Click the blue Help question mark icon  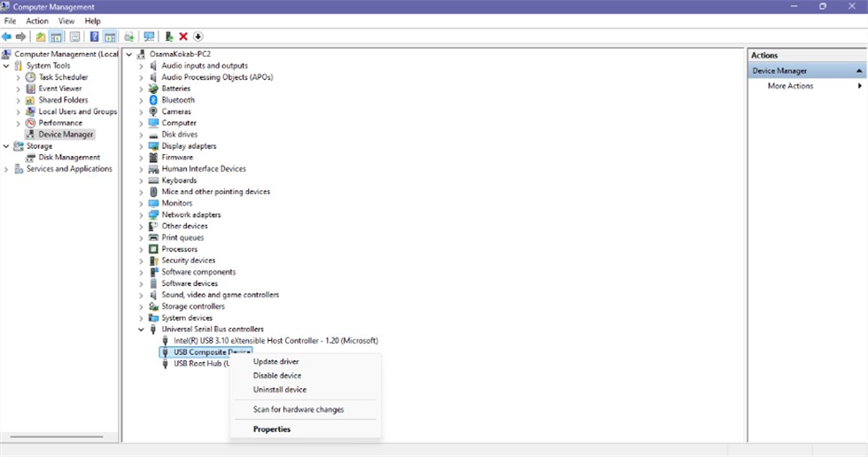point(95,36)
